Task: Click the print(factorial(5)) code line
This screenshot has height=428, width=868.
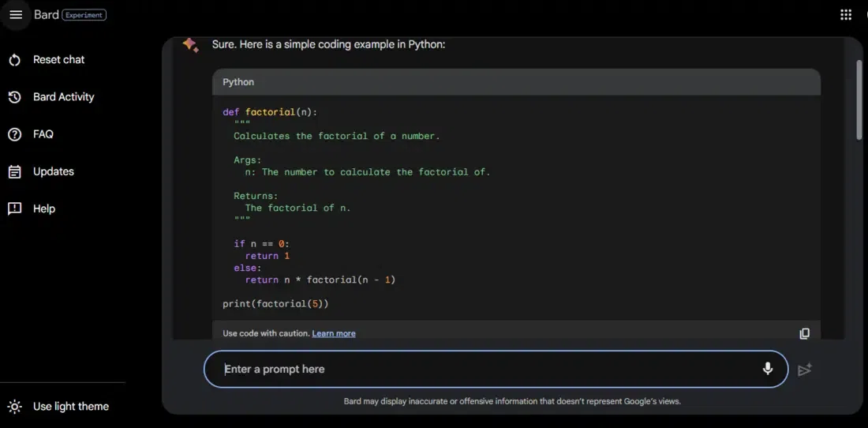Action: pyautogui.click(x=275, y=303)
